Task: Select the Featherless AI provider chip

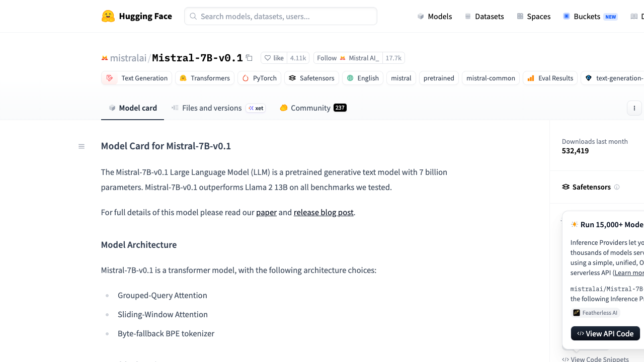Action: 595,313
